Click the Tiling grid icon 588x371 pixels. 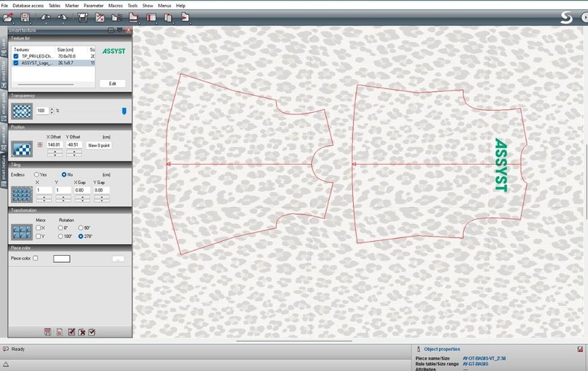[x=22, y=194]
